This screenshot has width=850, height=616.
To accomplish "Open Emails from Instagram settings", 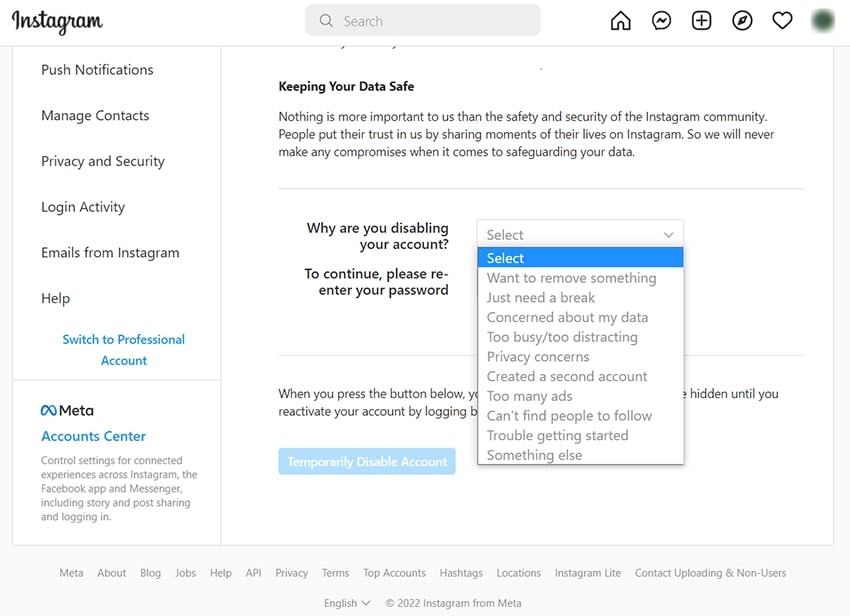I will (x=110, y=253).
